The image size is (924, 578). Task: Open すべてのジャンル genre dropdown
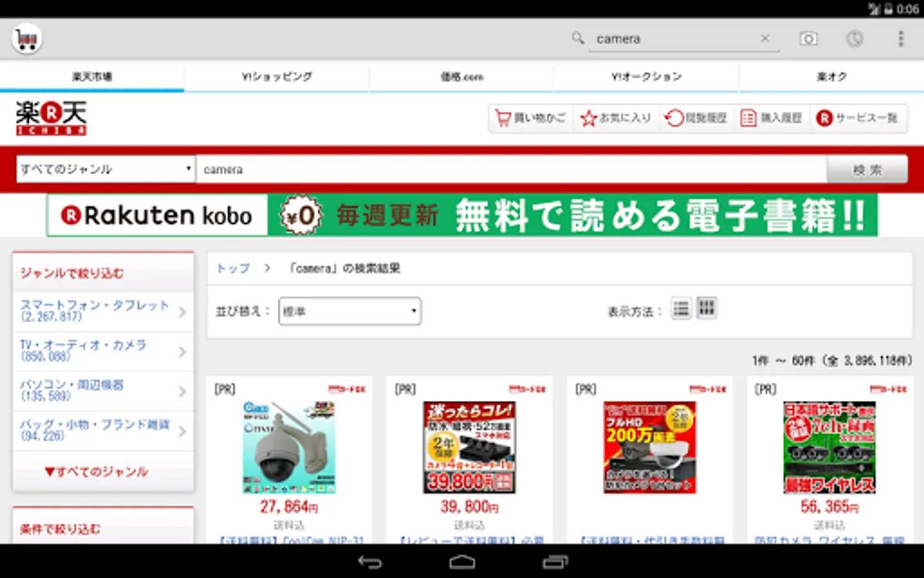click(x=106, y=169)
